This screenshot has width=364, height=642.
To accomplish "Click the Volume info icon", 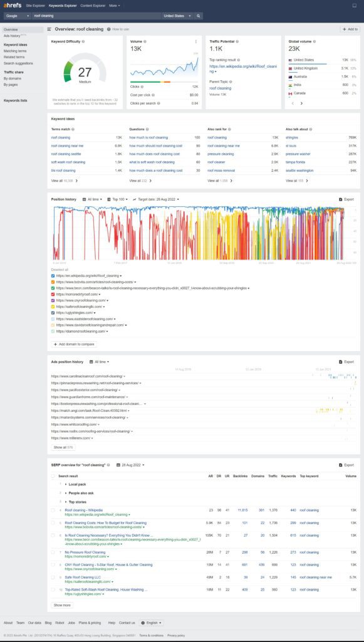I will point(145,41).
